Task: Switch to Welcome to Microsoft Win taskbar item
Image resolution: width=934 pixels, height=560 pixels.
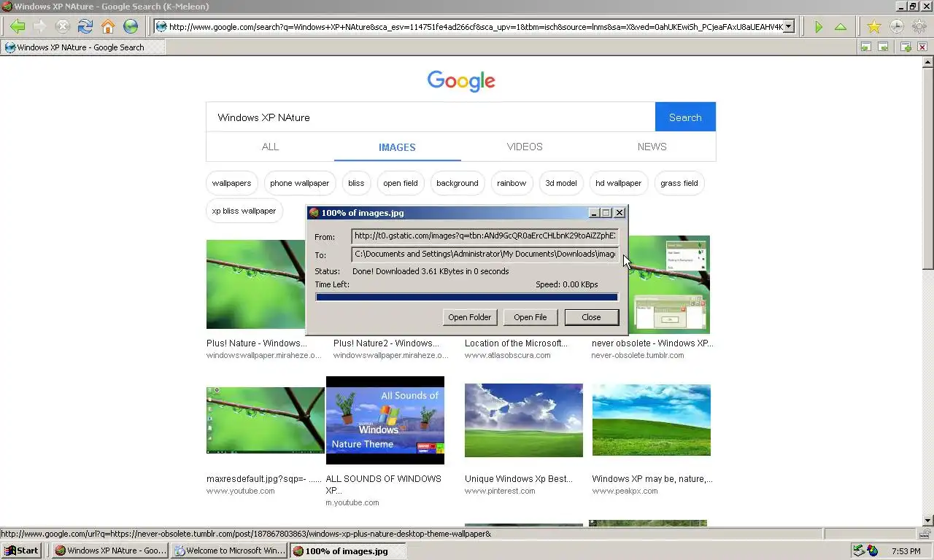Action: click(229, 551)
